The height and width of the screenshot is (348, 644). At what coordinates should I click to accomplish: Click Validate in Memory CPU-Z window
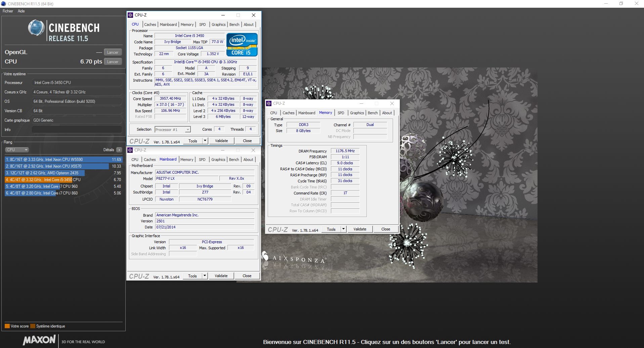[360, 229]
